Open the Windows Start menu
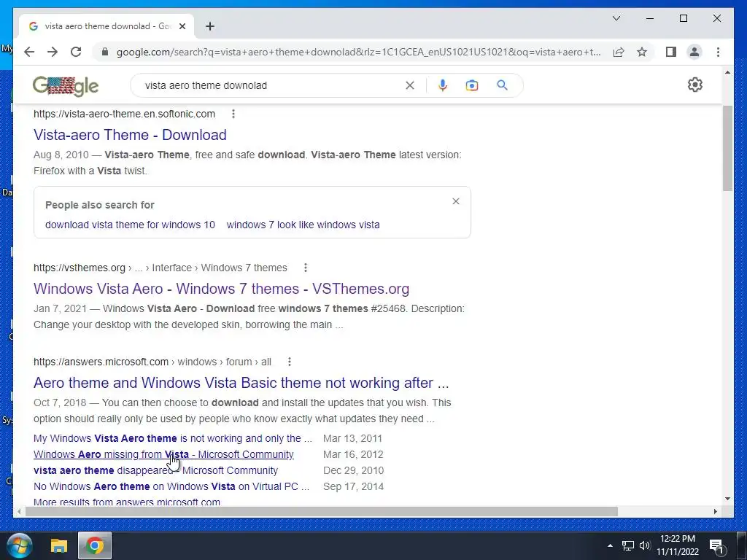 tap(20, 545)
